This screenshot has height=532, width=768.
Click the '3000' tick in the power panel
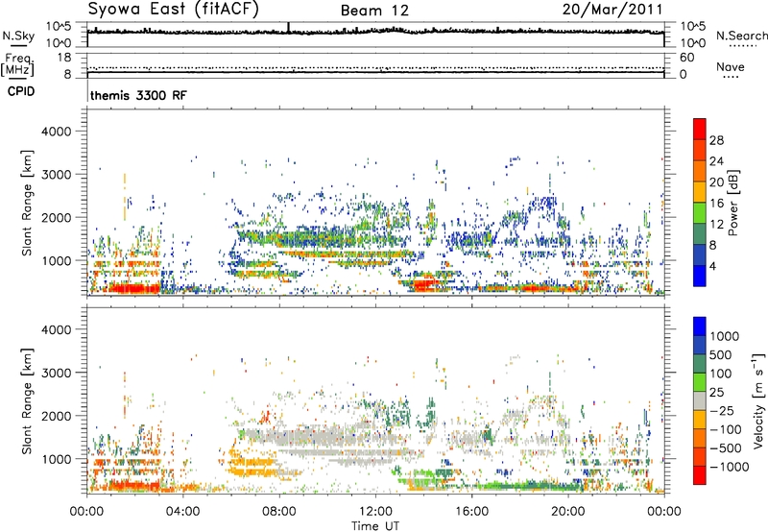pyautogui.click(x=57, y=175)
